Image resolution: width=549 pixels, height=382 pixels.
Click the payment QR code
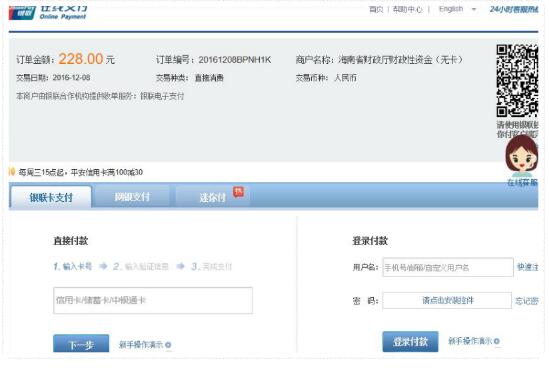coord(517,81)
